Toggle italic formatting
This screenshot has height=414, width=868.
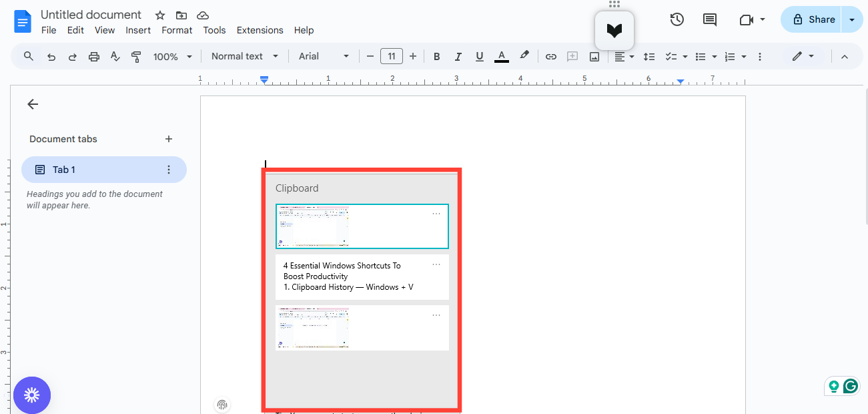(x=458, y=57)
